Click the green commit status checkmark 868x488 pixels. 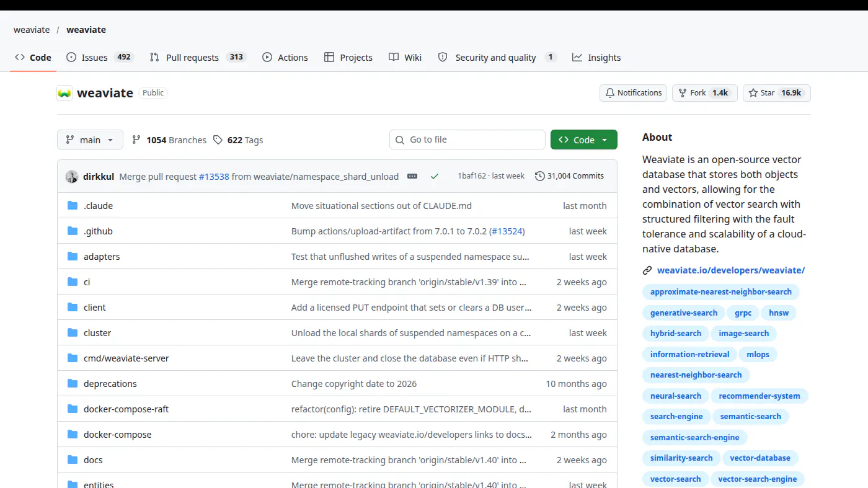[x=435, y=176]
